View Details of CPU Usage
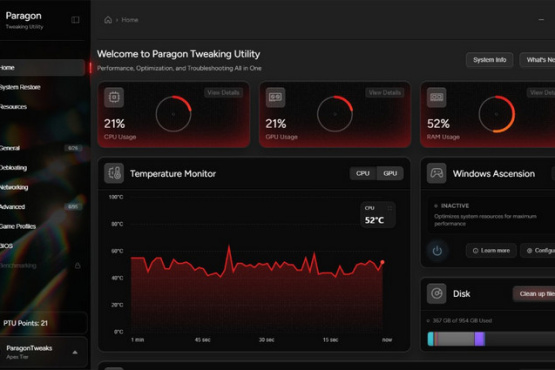The width and height of the screenshot is (555, 370). pyautogui.click(x=223, y=93)
